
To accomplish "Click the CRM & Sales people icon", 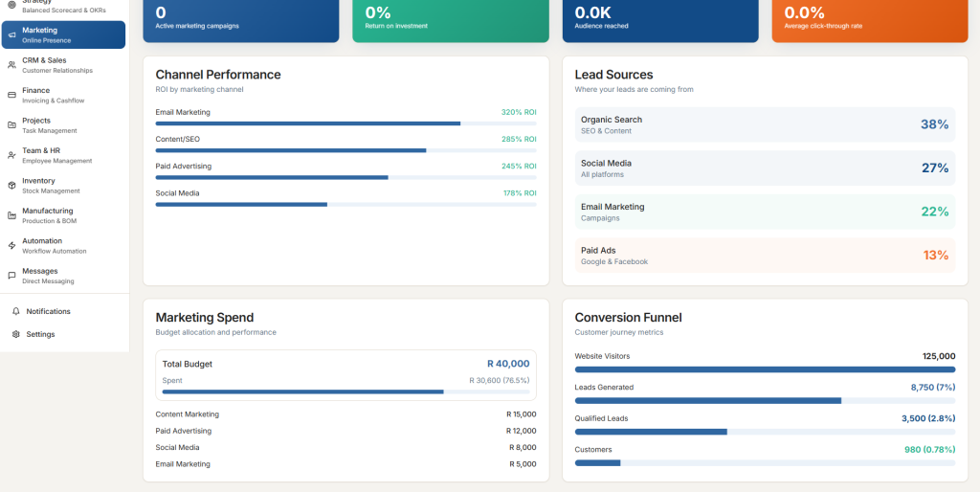I will 11,65.
